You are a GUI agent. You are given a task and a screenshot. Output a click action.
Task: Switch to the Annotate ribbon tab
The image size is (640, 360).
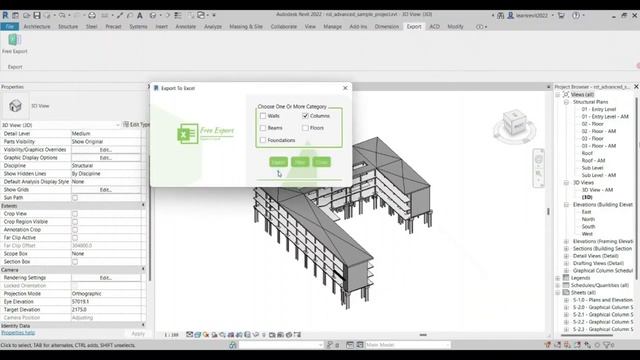coord(186,27)
